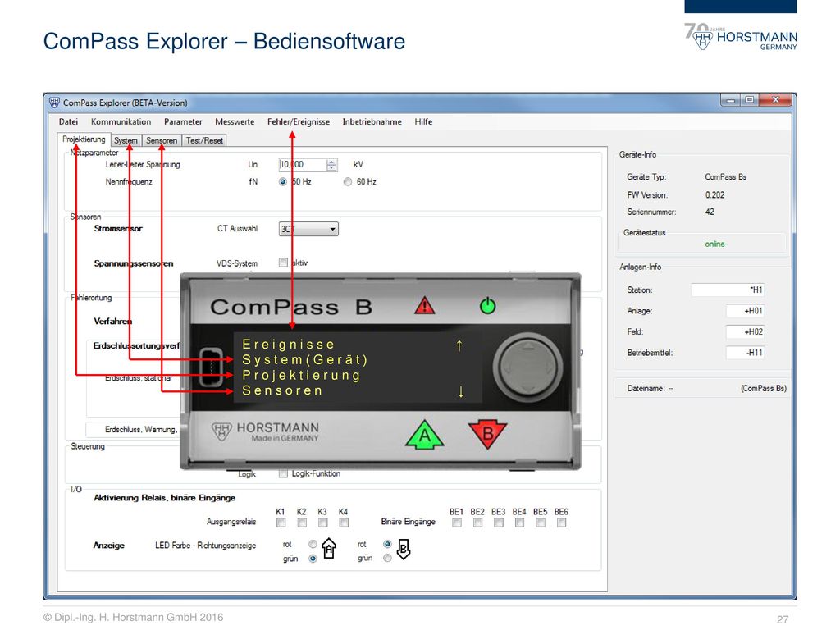The width and height of the screenshot is (840, 630).
Task: Enable the VDS-System aktiv checkbox
Action: [283, 262]
